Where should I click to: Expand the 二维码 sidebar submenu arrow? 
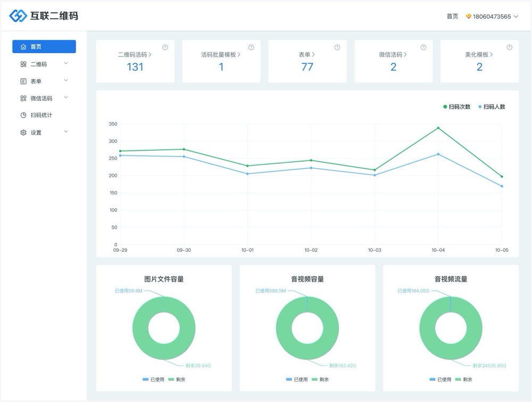(66, 64)
